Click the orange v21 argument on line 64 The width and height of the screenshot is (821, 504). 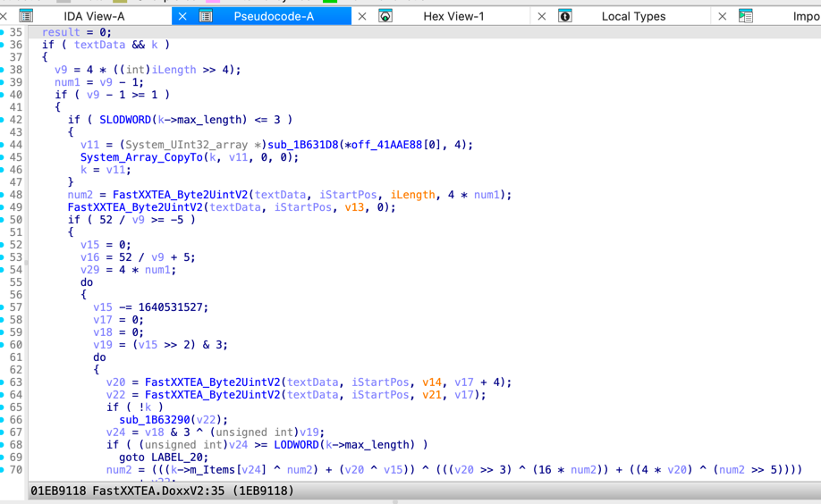(432, 395)
